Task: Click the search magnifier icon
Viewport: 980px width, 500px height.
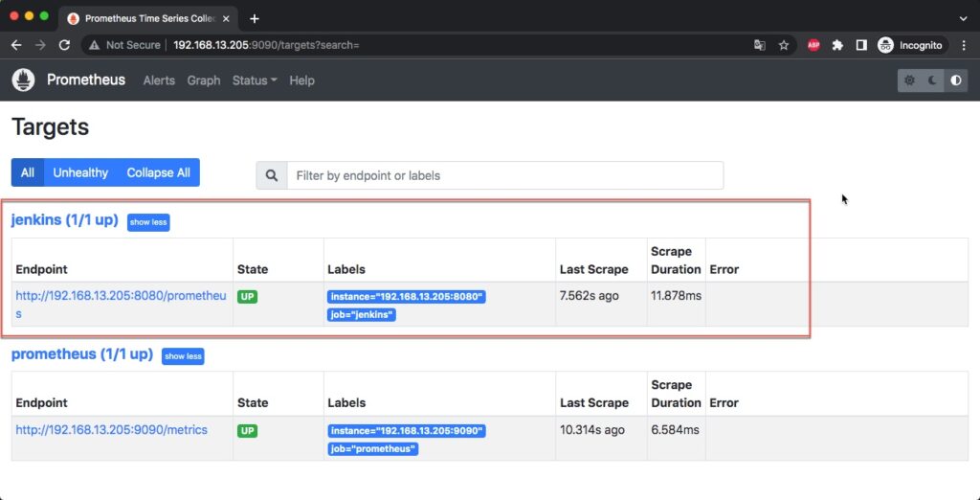Action: pos(271,175)
